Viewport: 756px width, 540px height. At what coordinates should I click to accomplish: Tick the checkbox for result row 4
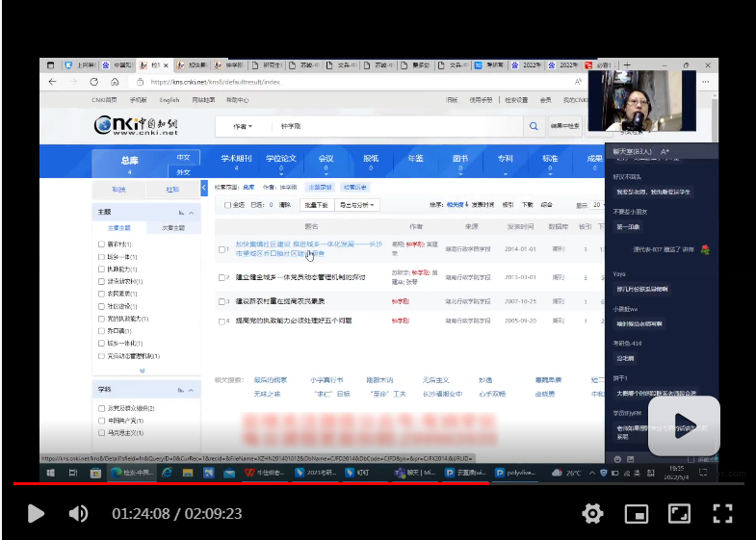coord(222,321)
